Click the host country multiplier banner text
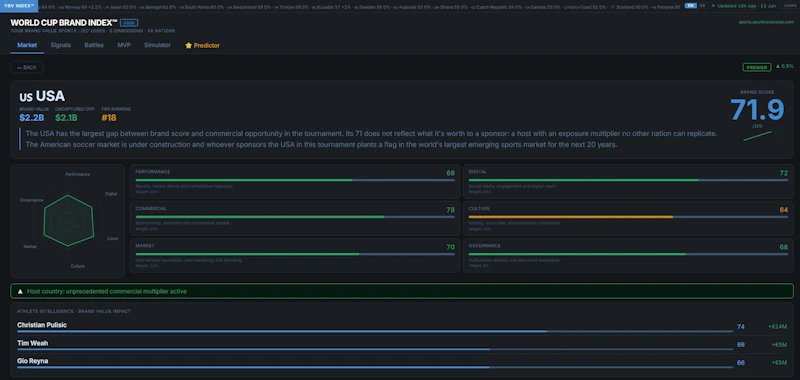Viewport: 800px width, 380px height. click(107, 291)
